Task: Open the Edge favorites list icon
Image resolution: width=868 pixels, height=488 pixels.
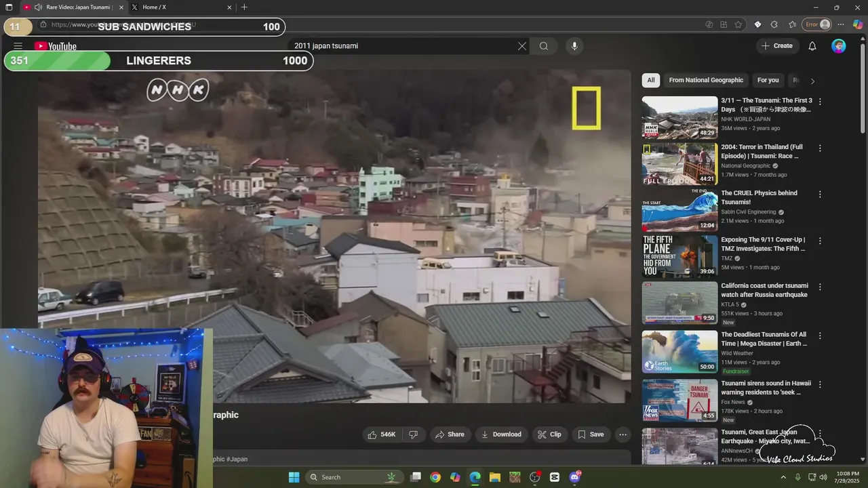Action: pos(793,24)
